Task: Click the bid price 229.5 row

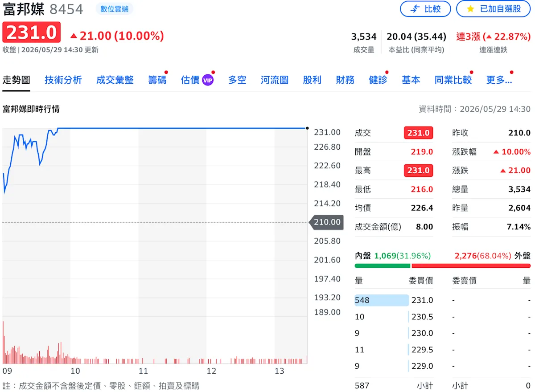Action: pos(394,350)
